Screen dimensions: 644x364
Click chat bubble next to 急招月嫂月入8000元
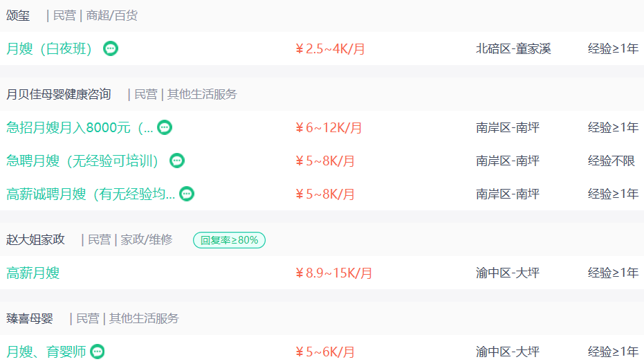(165, 127)
